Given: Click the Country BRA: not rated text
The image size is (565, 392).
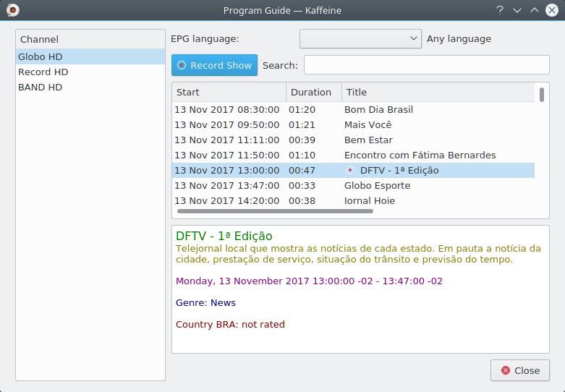Looking at the screenshot, I should 230,324.
